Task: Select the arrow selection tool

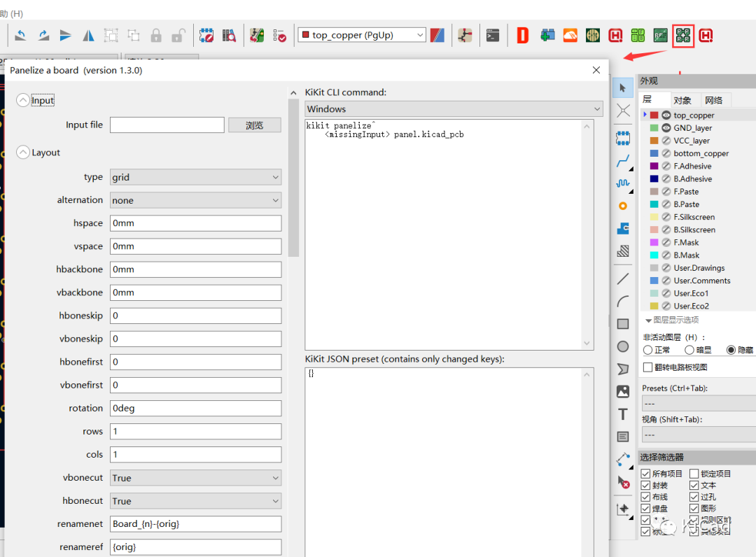Action: coord(623,88)
